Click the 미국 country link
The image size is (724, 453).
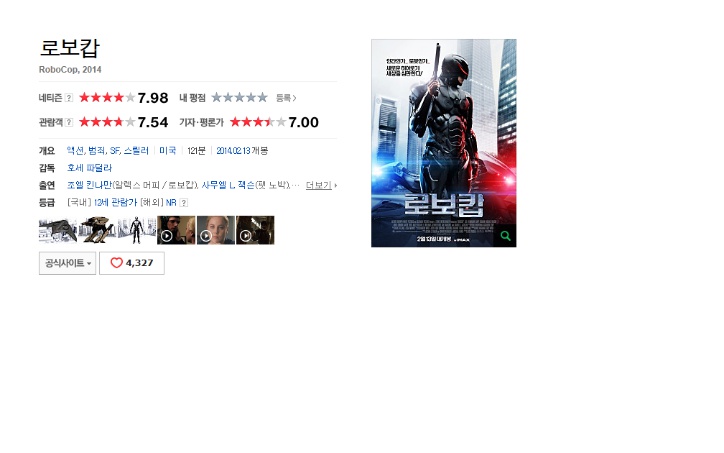coord(168,151)
